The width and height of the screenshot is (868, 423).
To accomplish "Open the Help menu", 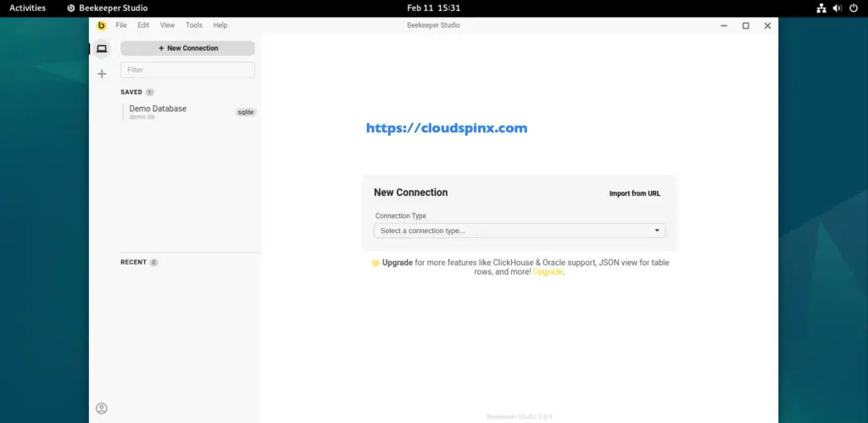I will coord(220,25).
